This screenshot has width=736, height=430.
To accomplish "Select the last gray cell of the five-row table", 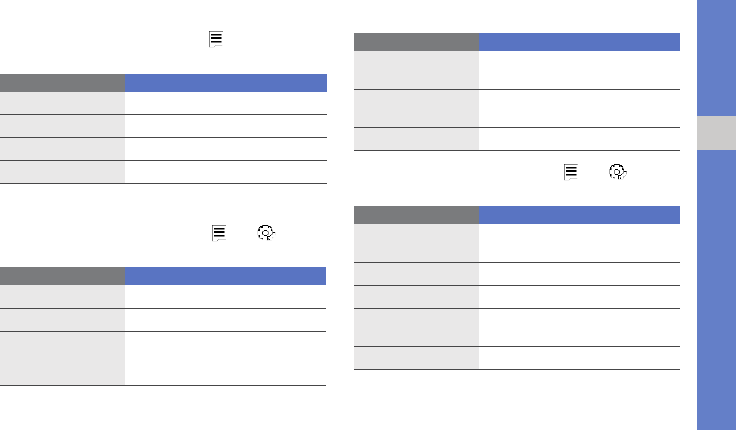I will point(416,358).
